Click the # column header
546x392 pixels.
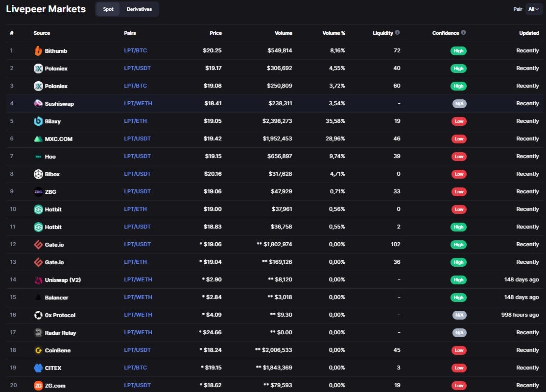(x=12, y=33)
